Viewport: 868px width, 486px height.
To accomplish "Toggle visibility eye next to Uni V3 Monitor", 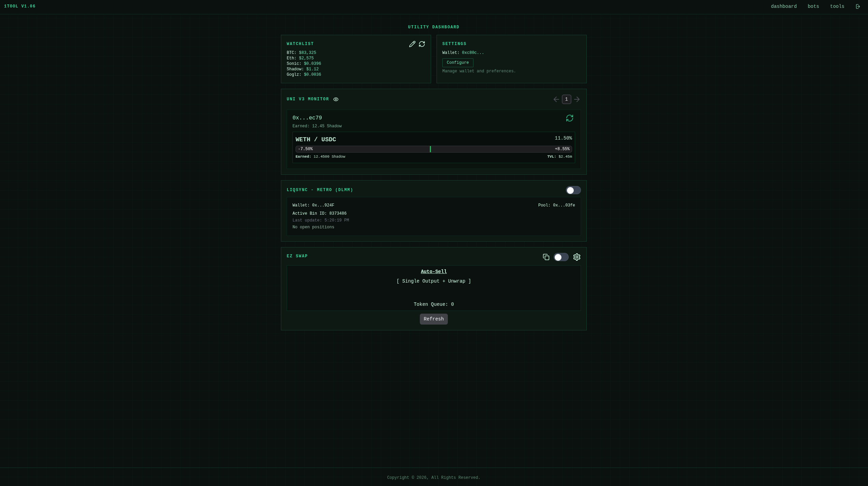I will pos(336,99).
